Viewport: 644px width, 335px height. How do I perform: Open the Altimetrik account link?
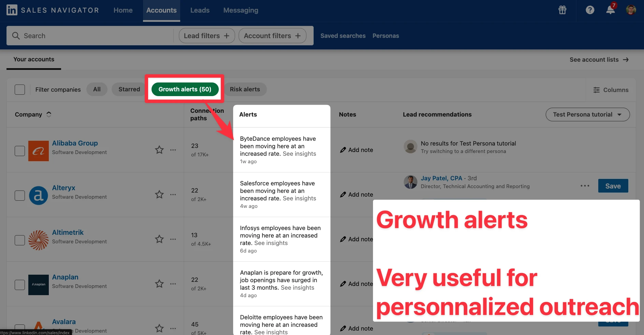[x=68, y=232]
